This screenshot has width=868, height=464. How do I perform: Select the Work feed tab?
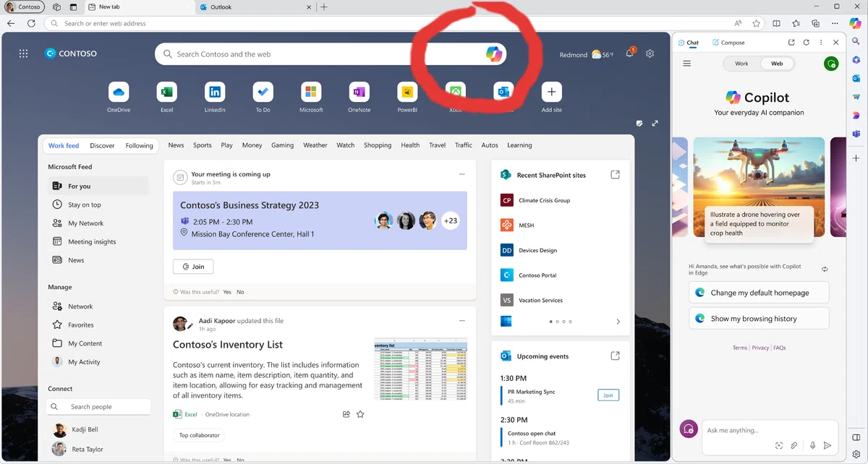(64, 145)
